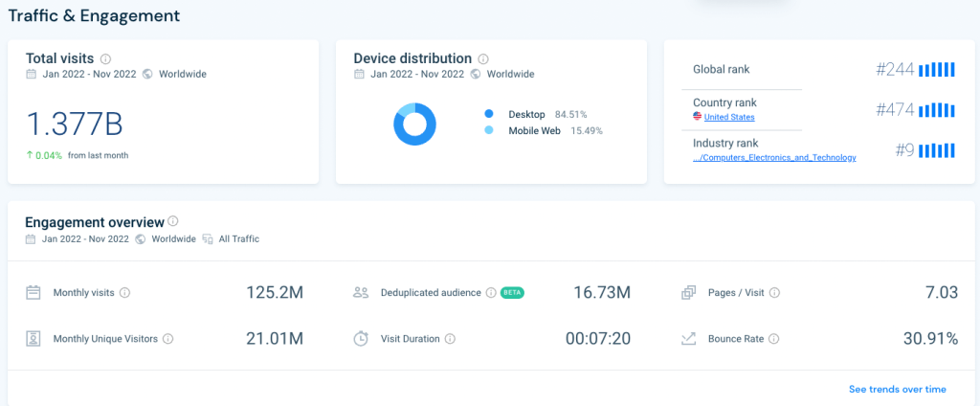Click the Pages / Visit stacked pages icon

(688, 292)
